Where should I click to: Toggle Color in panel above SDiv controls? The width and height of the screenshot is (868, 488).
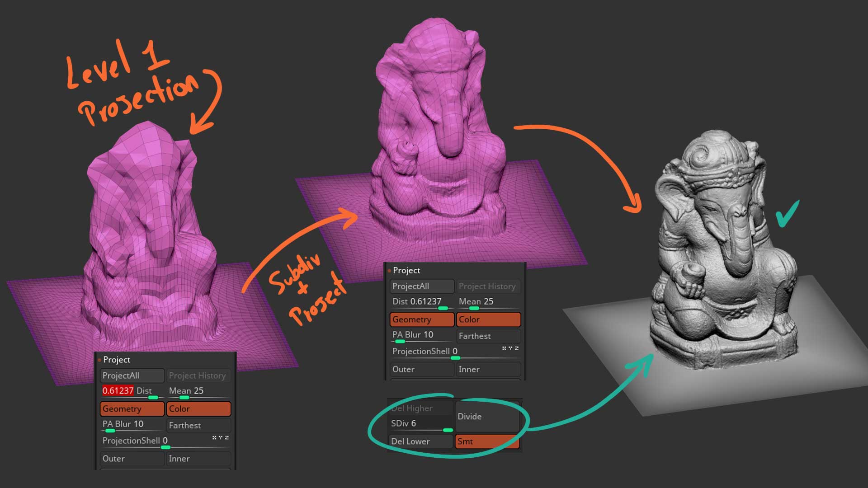tap(488, 319)
